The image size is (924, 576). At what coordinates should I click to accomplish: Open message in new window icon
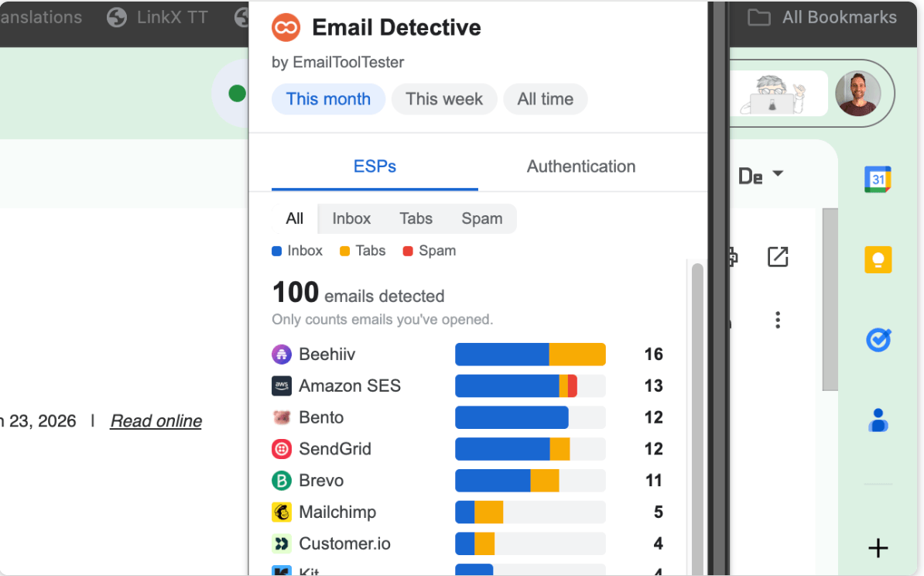point(778,256)
